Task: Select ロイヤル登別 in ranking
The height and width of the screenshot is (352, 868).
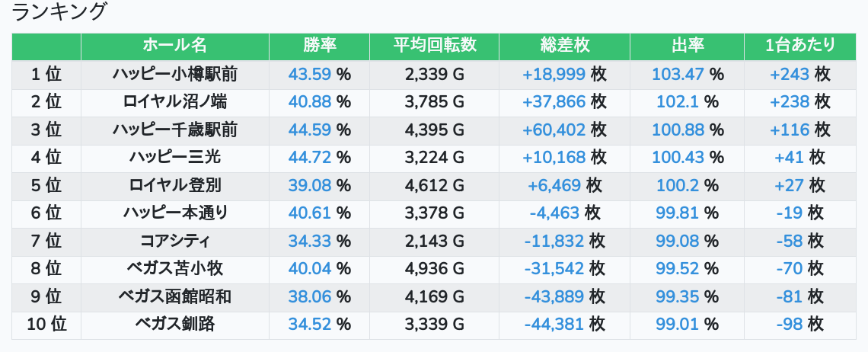Action: coord(175,185)
